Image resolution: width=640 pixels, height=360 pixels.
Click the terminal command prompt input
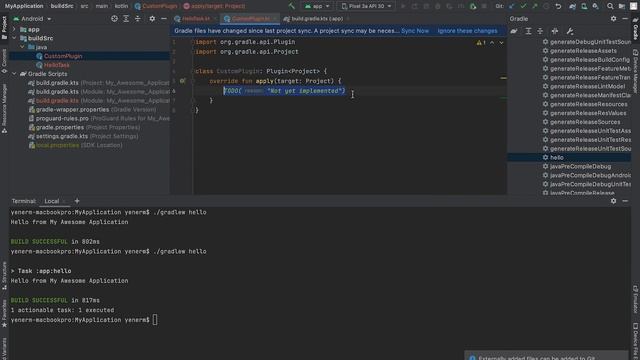pyautogui.click(x=155, y=320)
